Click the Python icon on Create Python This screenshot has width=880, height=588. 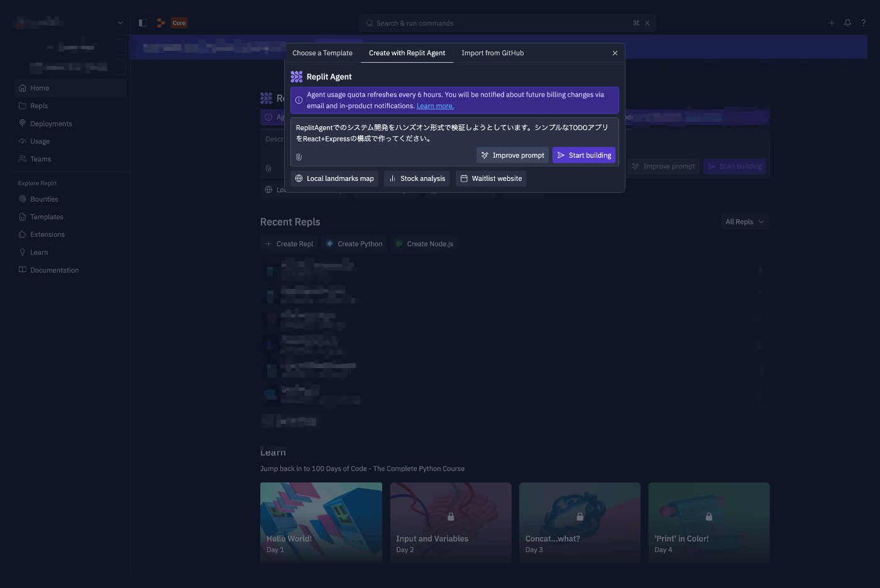click(329, 244)
